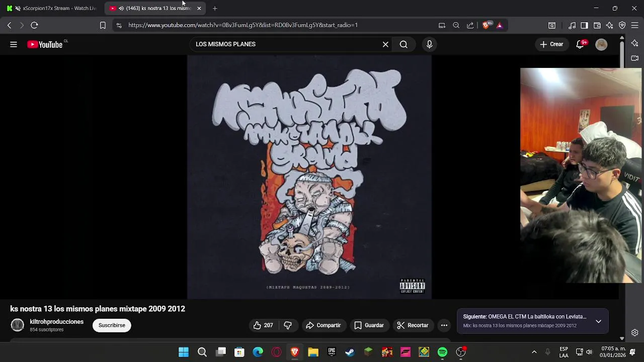Click '854 suscriptores' text
Image resolution: width=644 pixels, height=362 pixels.
click(47, 330)
